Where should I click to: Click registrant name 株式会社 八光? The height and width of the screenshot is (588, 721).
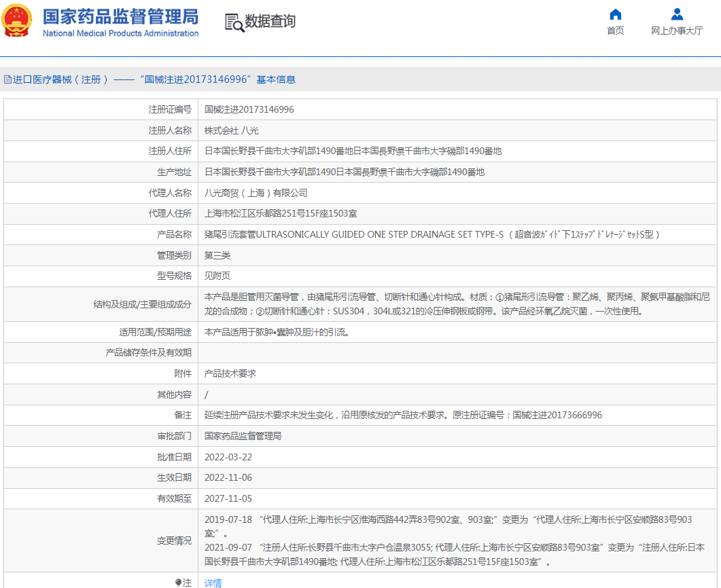pyautogui.click(x=232, y=130)
